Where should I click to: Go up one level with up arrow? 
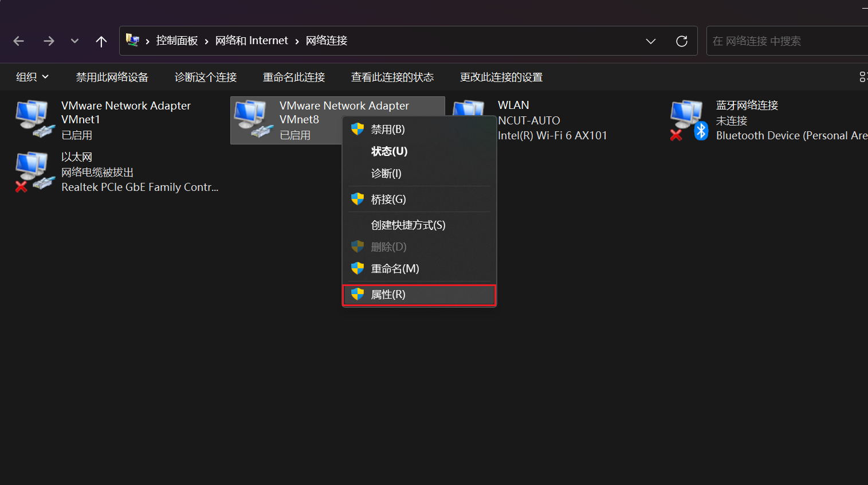(101, 41)
